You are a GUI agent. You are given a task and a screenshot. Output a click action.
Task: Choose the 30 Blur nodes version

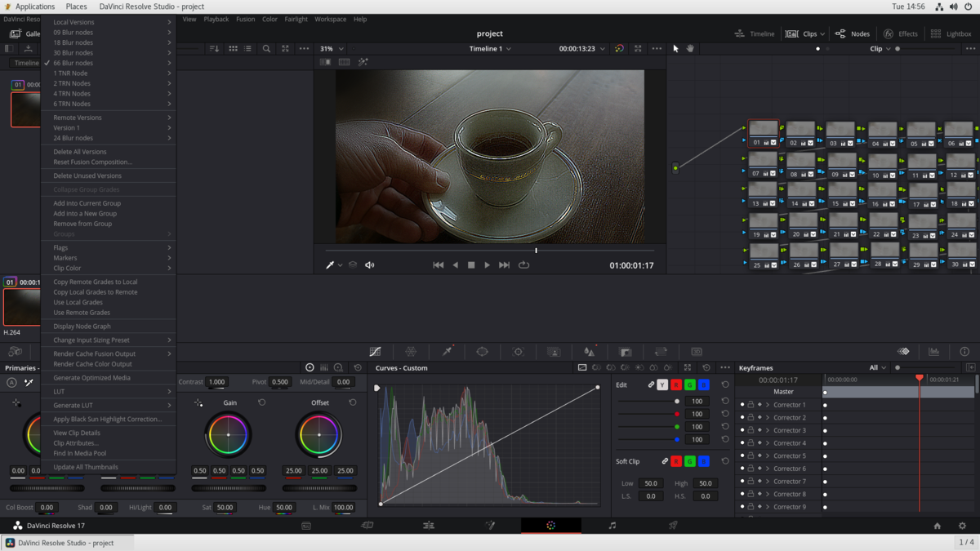(109, 52)
